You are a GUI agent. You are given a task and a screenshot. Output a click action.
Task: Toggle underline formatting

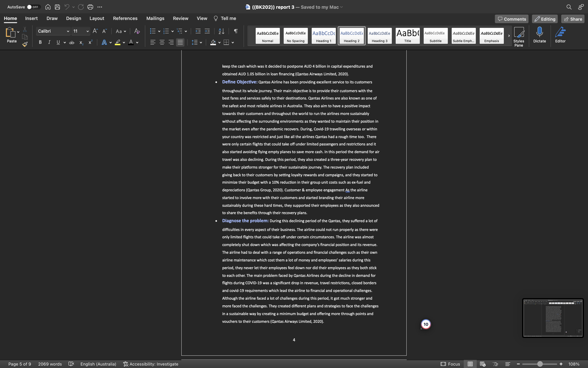tap(58, 42)
